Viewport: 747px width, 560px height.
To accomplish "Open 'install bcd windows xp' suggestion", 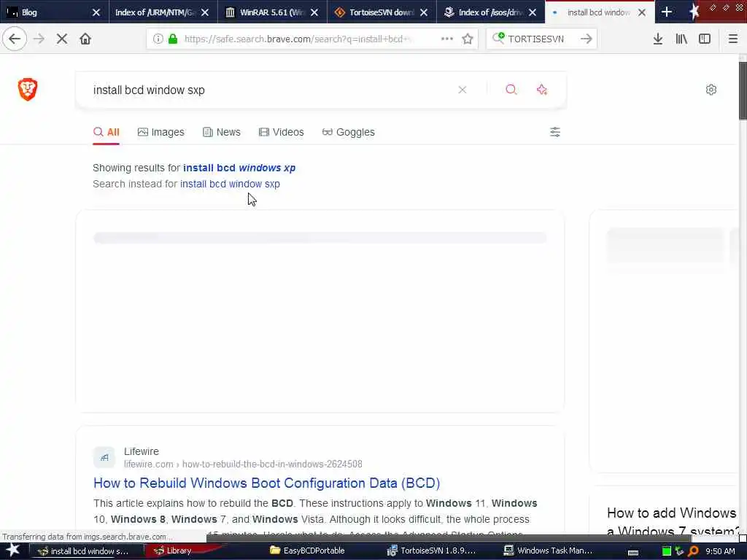I will (239, 168).
